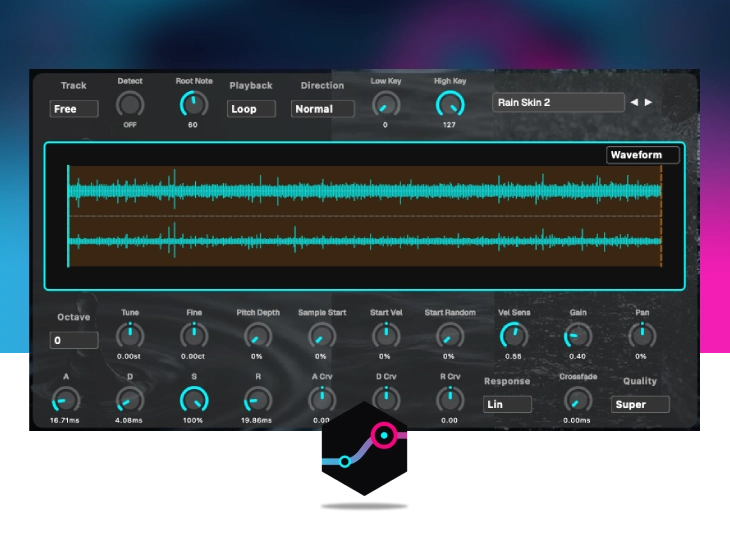Click the 60 value under Root Note
The image size is (730, 540).
coord(193,125)
